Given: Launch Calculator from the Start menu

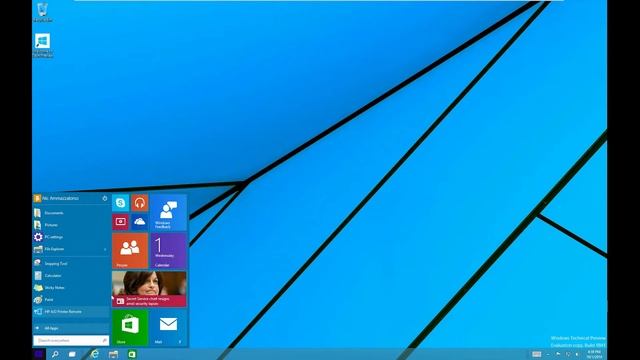Looking at the screenshot, I should pyautogui.click(x=71, y=276).
